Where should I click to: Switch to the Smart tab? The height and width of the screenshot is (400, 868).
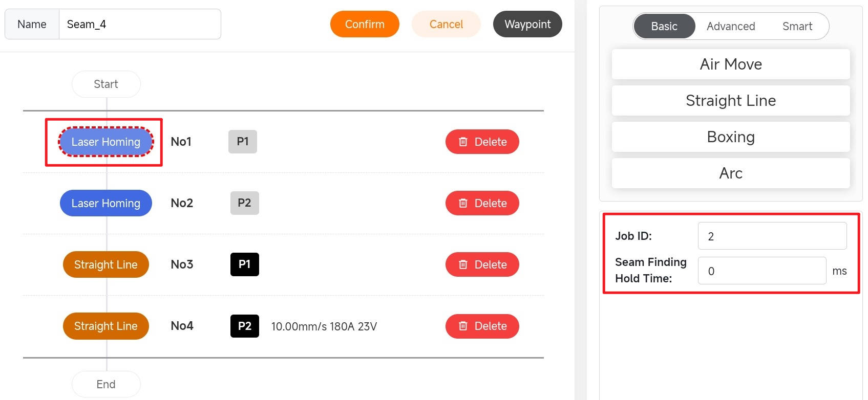[797, 27]
